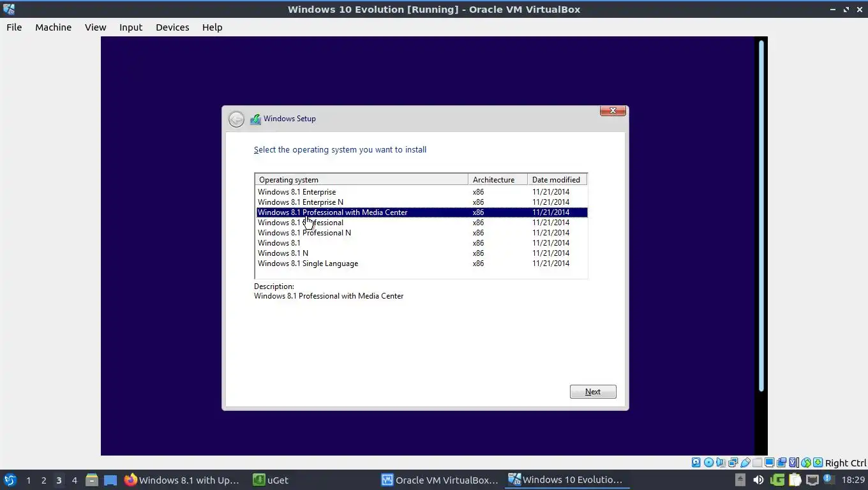
Task: Open the Input menu
Action: (131, 27)
